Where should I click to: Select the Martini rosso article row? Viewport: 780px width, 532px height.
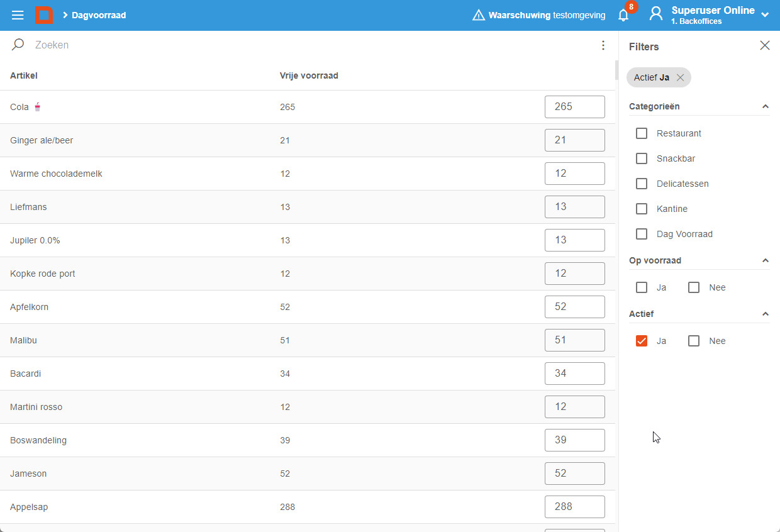(x=308, y=407)
